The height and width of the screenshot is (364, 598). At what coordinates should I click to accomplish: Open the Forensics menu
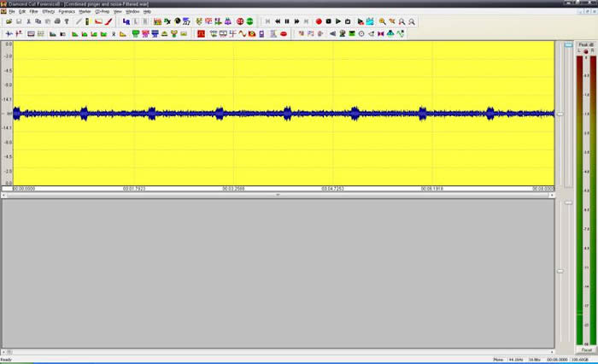click(x=67, y=12)
